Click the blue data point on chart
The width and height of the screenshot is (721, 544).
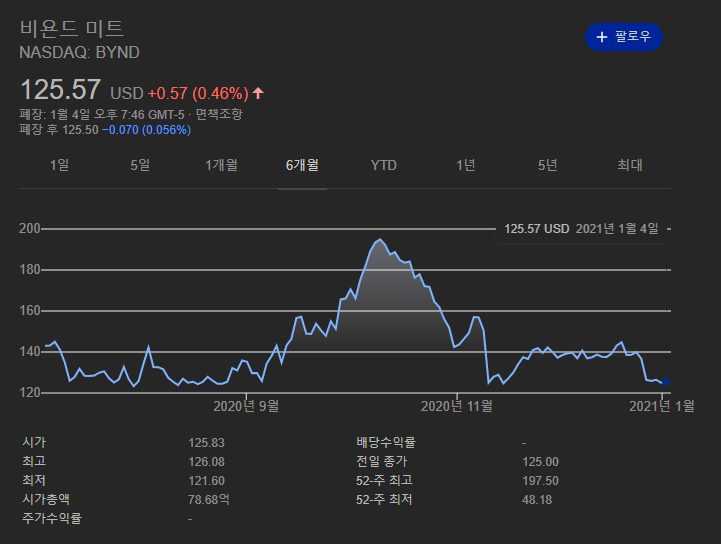pyautogui.click(x=665, y=382)
